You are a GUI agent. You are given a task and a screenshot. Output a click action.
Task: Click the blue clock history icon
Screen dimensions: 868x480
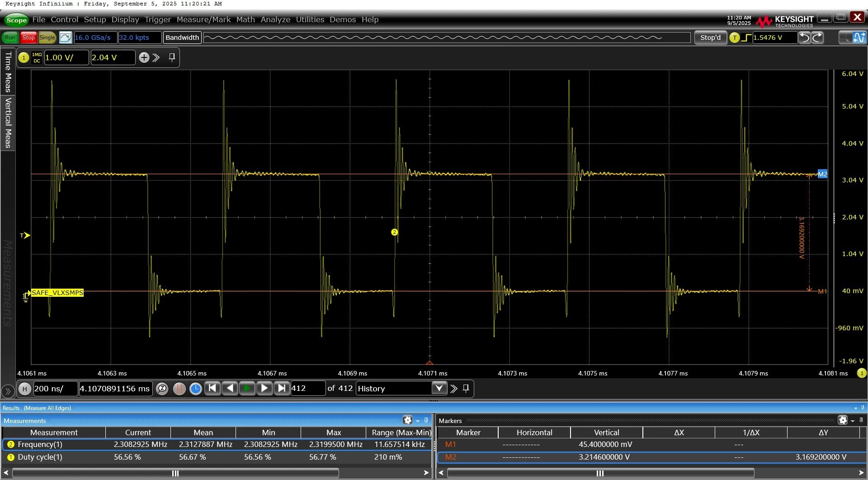point(195,389)
